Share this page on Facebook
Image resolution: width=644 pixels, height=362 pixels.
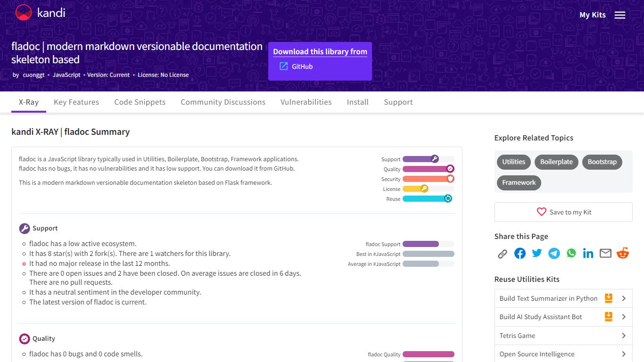click(520, 254)
